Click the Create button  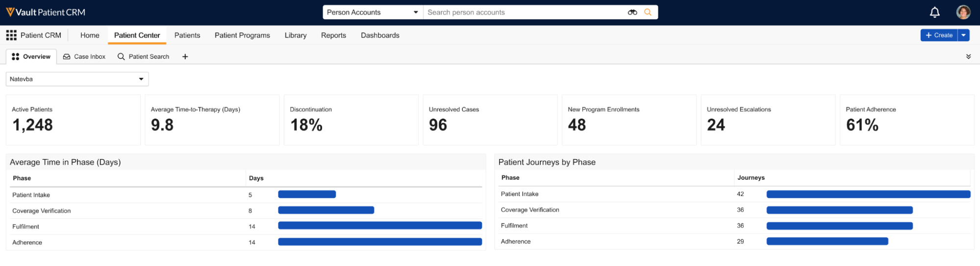(x=939, y=35)
